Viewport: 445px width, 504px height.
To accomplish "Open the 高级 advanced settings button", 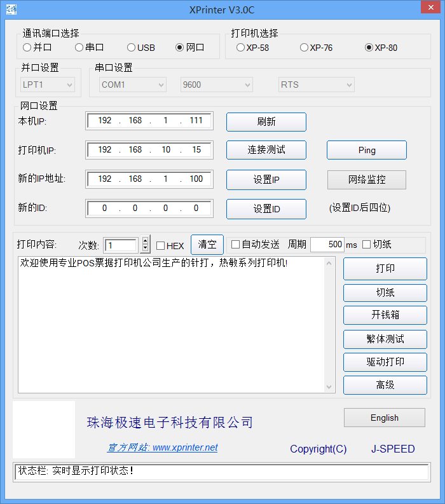I will point(385,385).
